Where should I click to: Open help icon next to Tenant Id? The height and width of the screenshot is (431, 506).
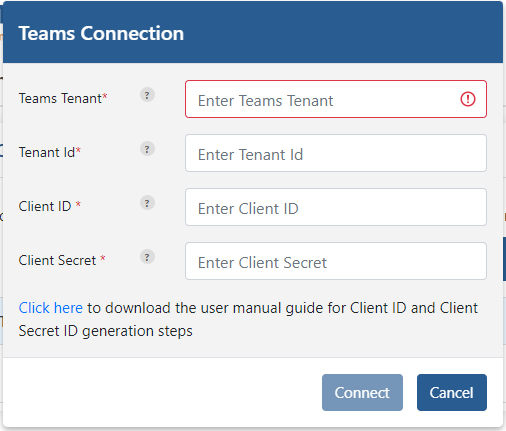coord(147,149)
